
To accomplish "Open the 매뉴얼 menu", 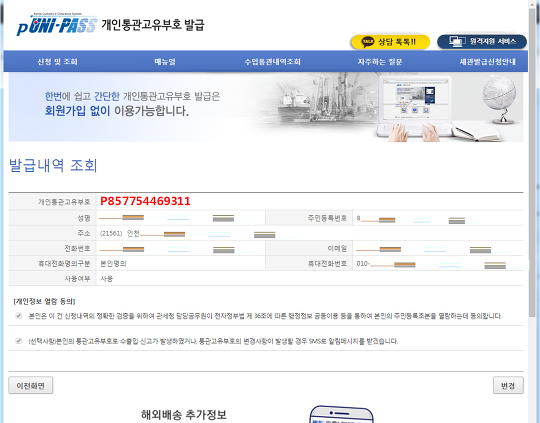I will point(165,62).
